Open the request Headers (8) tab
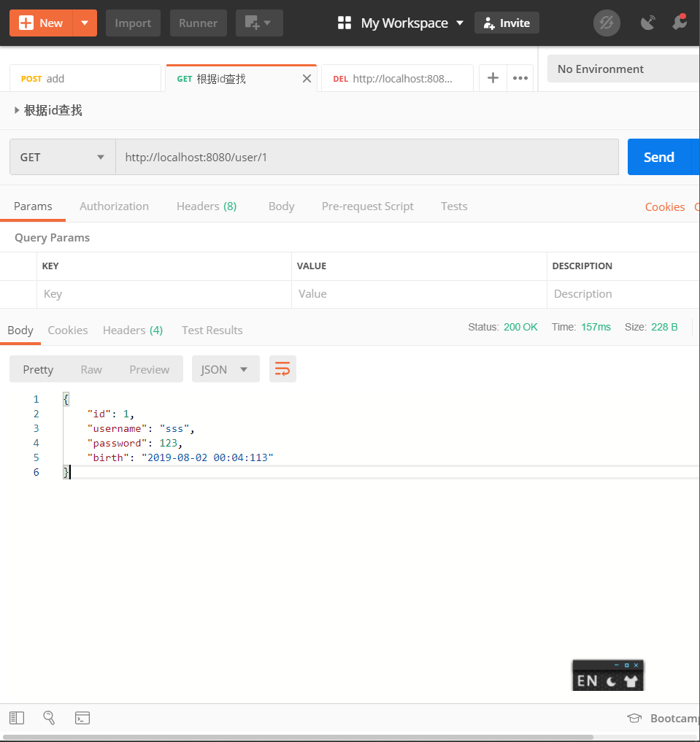The image size is (700, 742). 207,206
